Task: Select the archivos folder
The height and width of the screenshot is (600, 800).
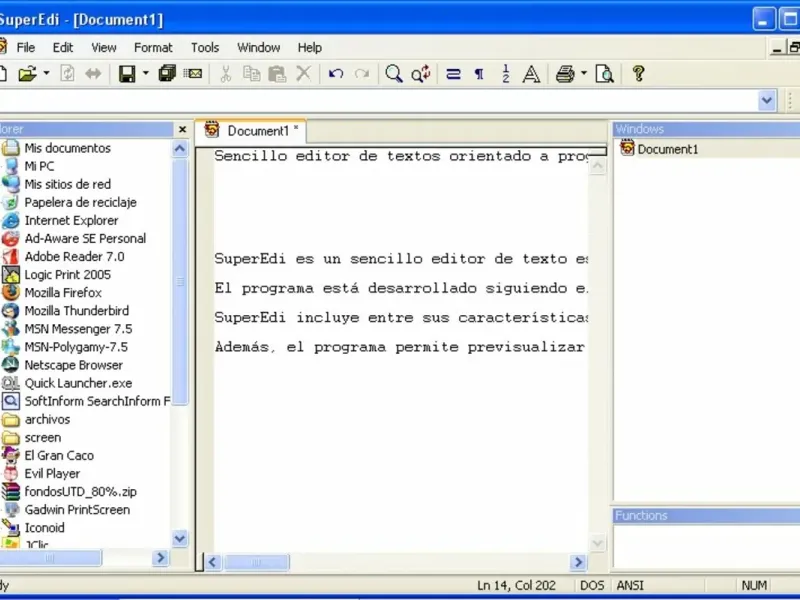Action: point(47,419)
